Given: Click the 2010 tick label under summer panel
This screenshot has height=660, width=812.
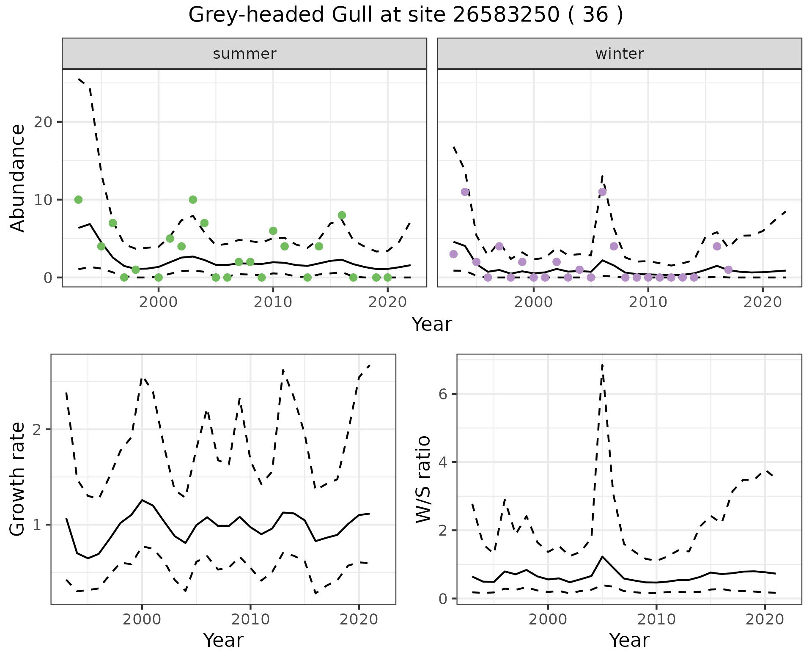Looking at the screenshot, I should 273,302.
